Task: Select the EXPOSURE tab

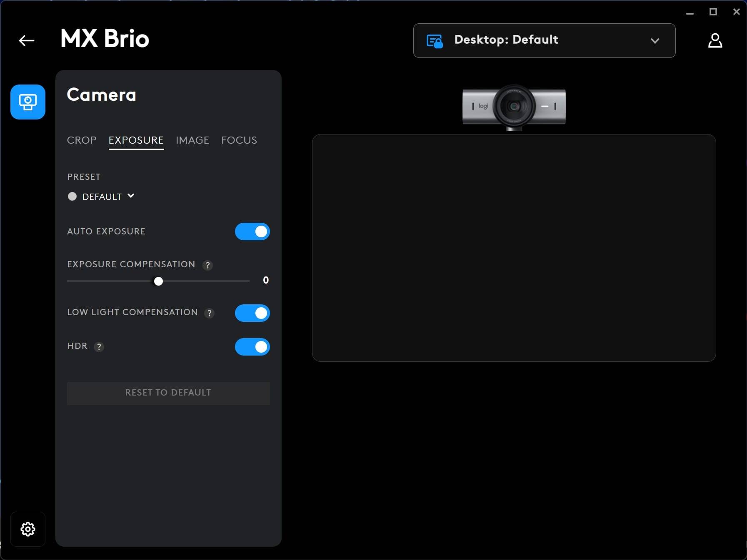Action: [136, 140]
